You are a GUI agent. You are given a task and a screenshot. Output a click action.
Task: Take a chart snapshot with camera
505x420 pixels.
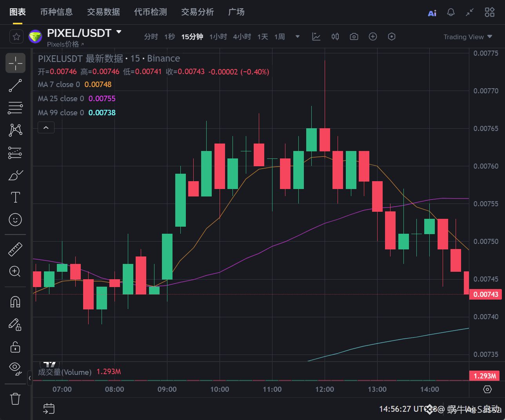pos(354,37)
